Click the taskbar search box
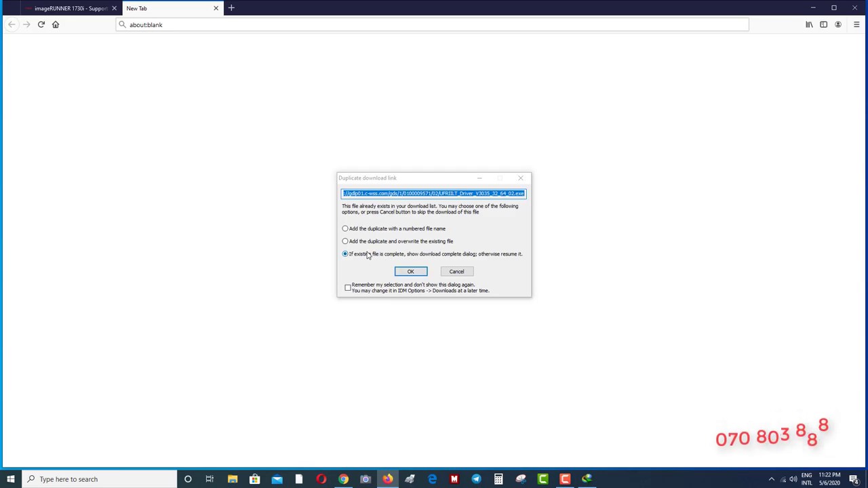The height and width of the screenshot is (488, 868). coord(99,479)
